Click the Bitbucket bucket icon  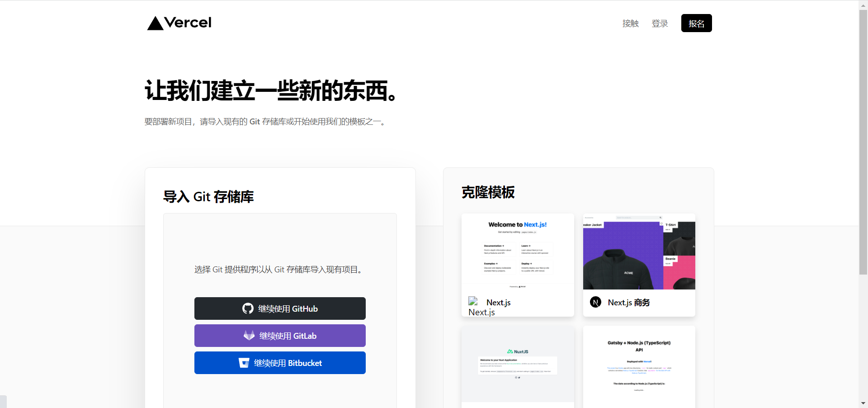click(244, 363)
